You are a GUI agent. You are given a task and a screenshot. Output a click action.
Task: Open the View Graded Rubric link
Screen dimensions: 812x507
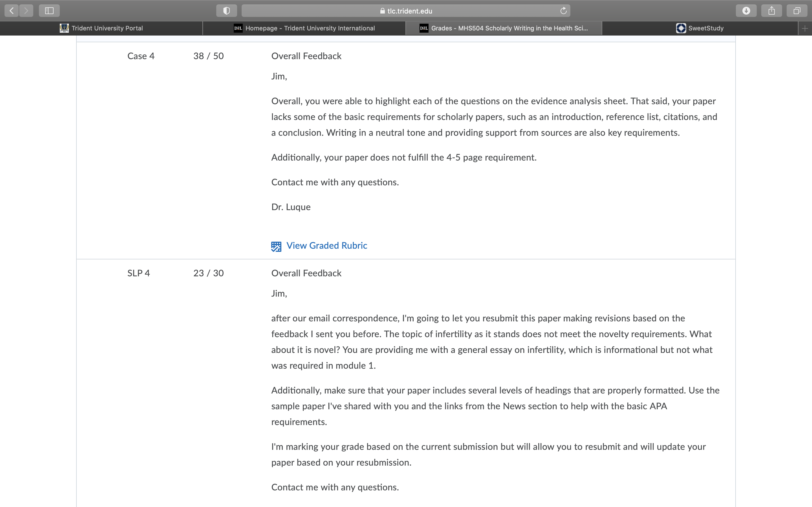(x=326, y=246)
